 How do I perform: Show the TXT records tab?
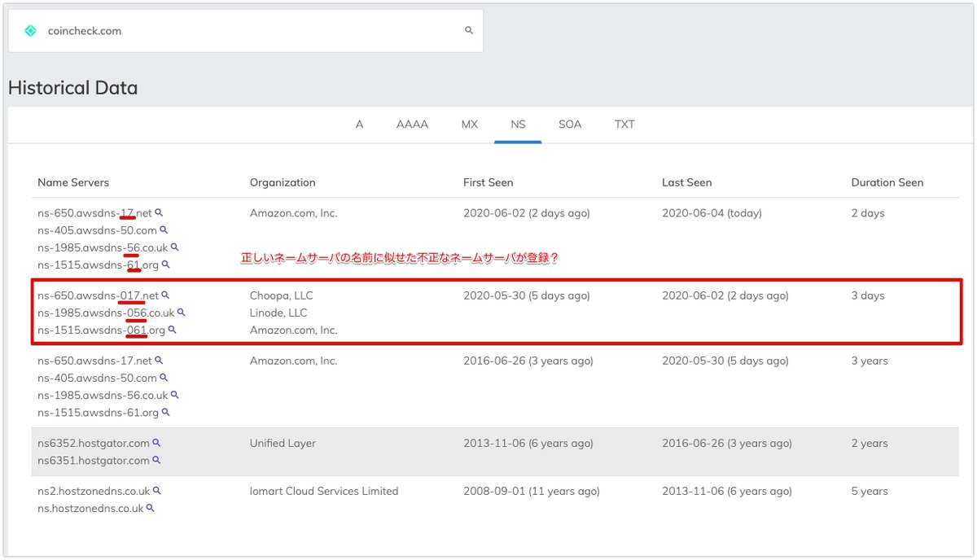click(x=624, y=125)
